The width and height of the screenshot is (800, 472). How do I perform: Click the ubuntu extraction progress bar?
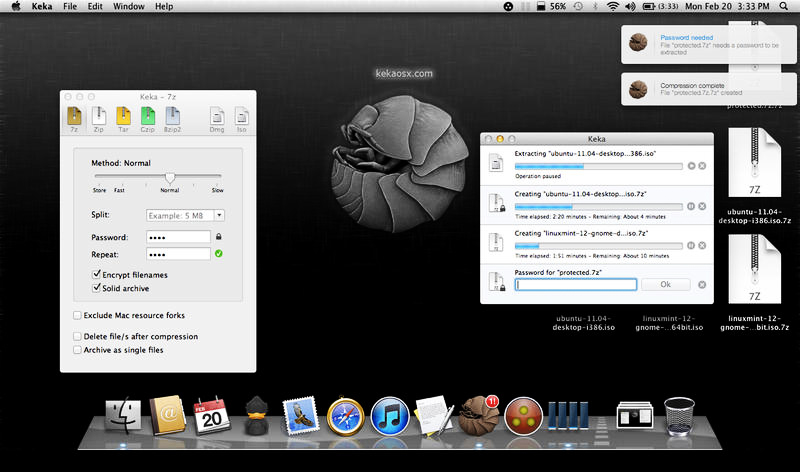pyautogui.click(x=598, y=166)
